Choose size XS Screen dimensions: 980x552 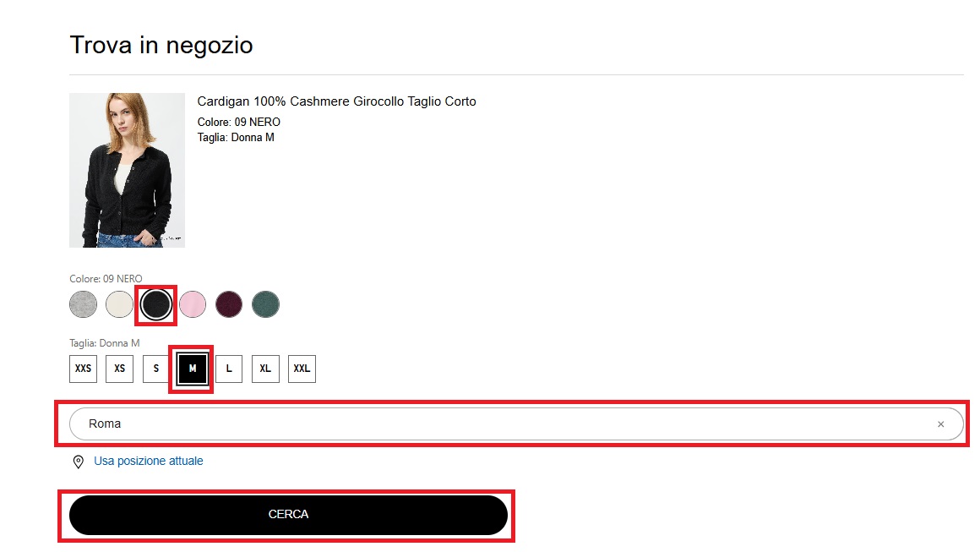point(119,369)
